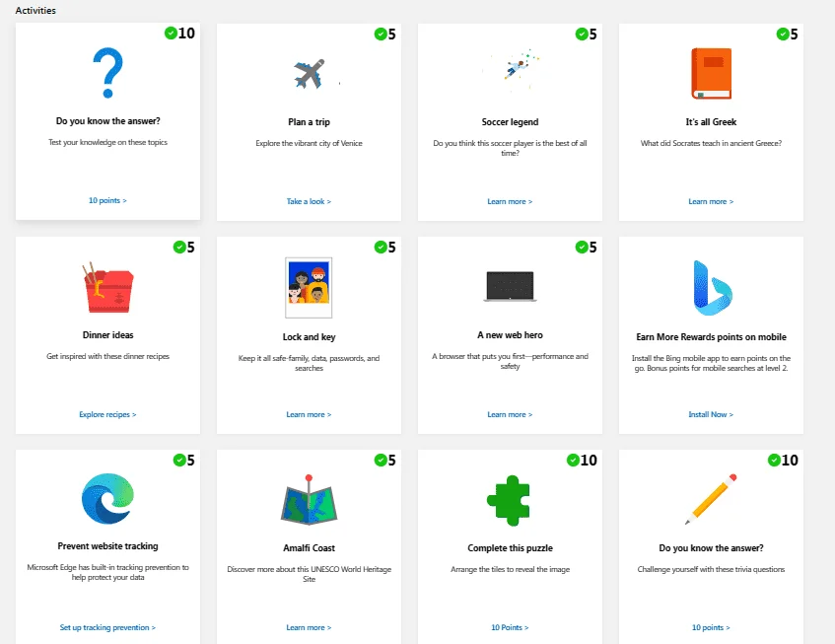The width and height of the screenshot is (835, 644).
Task: Click the 'Explore recipes >' link
Action: pos(107,414)
